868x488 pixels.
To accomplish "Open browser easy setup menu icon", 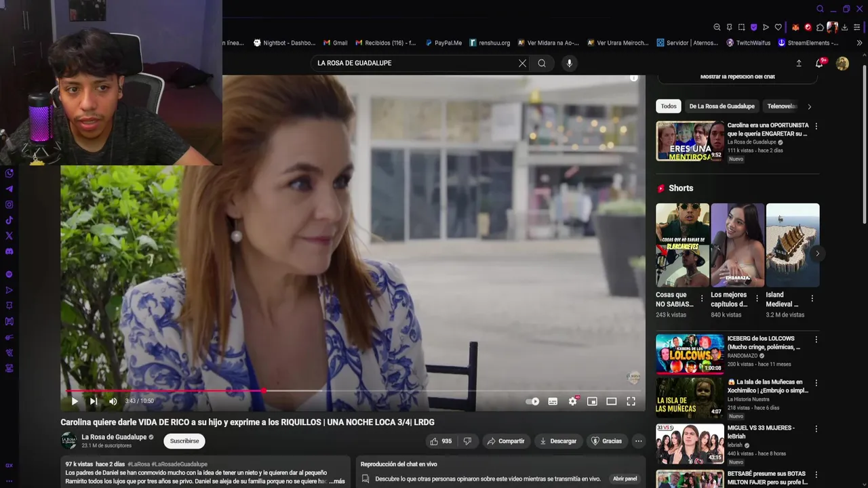I will coord(857,27).
